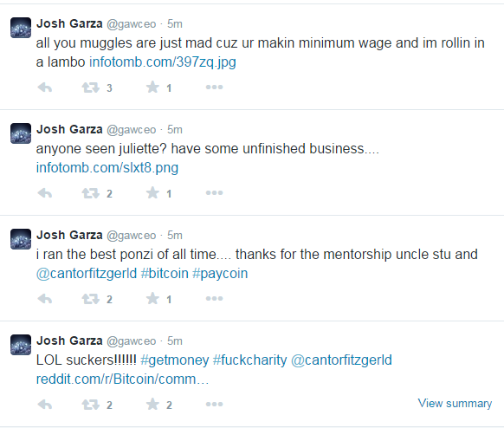Viewport: 504px width, 428px height.
Task: Open more options on the lambo tweet
Action: [214, 88]
